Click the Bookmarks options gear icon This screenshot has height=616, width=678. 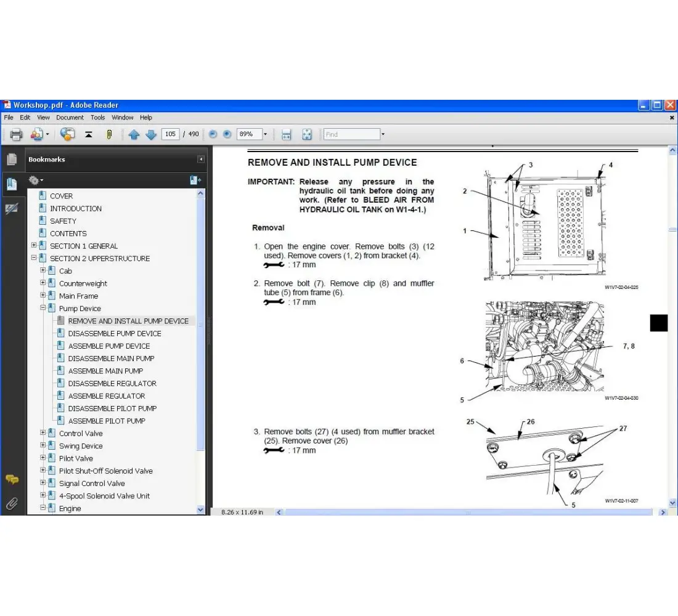click(35, 180)
